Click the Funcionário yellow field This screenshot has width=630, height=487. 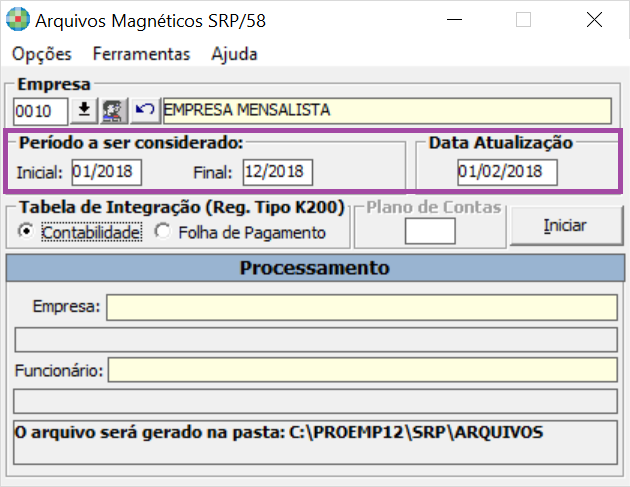click(x=362, y=370)
